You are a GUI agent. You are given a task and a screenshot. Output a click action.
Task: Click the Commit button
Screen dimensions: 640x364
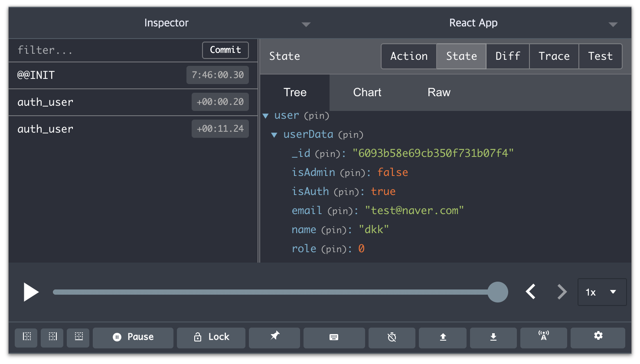point(225,50)
